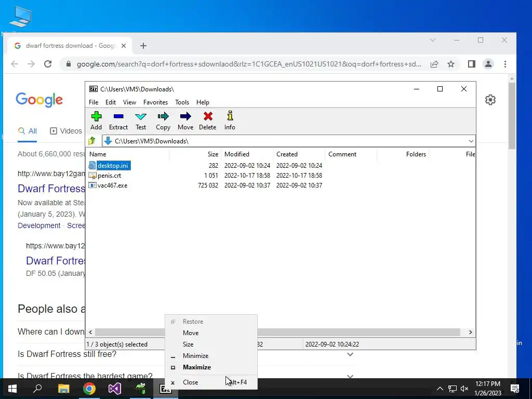
Task: Open the File menu in 7-Zip
Action: pyautogui.click(x=94, y=102)
